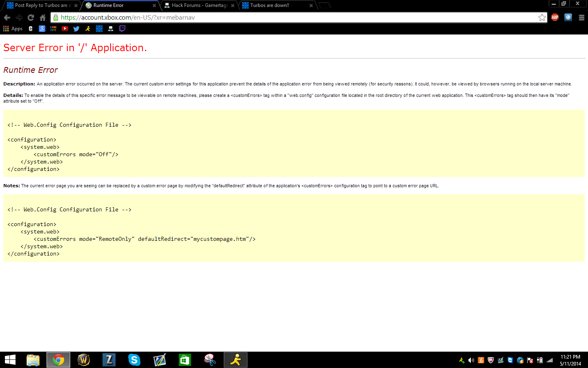The width and height of the screenshot is (588, 368).
Task: Click the Java update tray icon
Action: [x=481, y=360]
